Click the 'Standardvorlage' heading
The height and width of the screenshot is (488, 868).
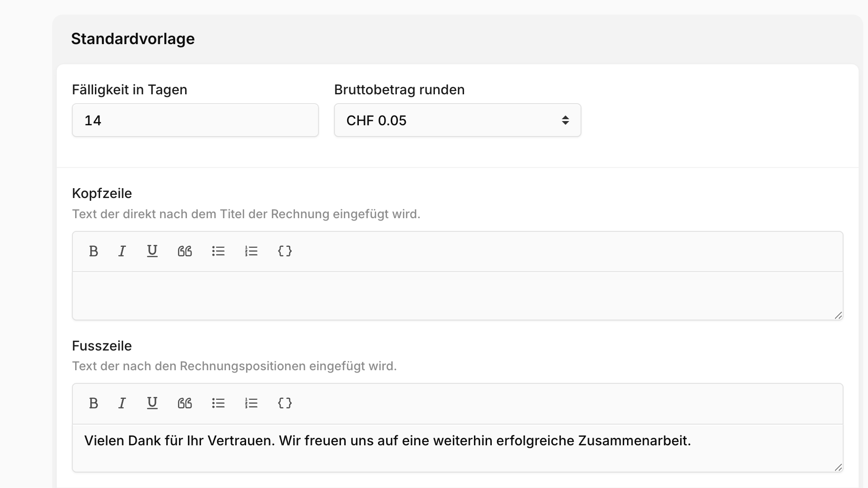133,38
